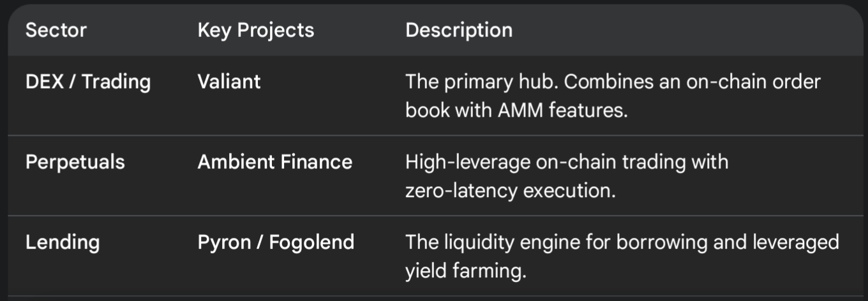Click the word Pyron
Viewport: 868px width, 301px height.
pos(223,242)
